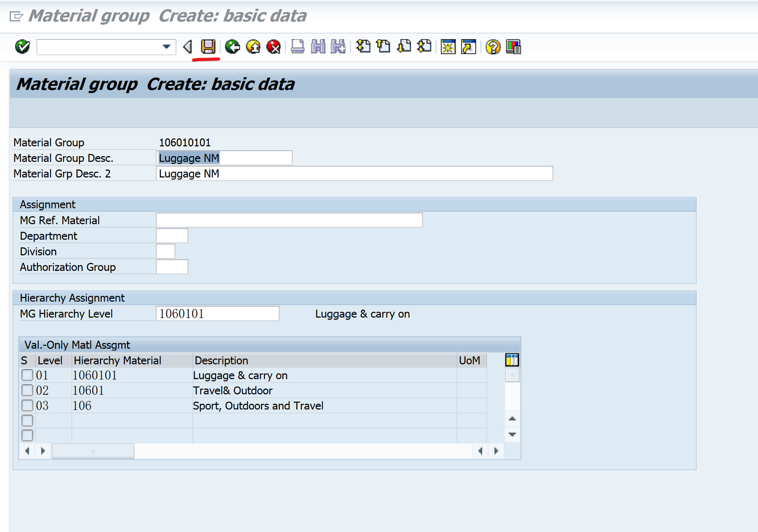Click the Hierarchy Material column header

point(132,361)
